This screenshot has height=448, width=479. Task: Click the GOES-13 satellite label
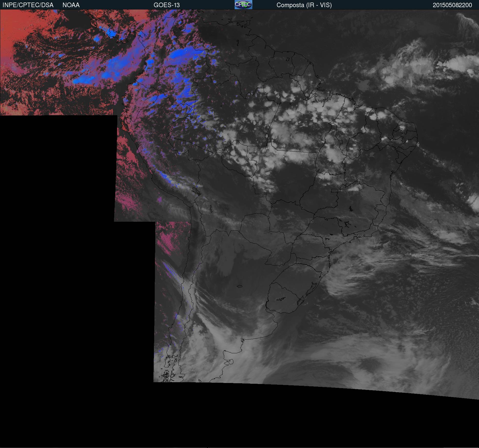[x=167, y=5]
